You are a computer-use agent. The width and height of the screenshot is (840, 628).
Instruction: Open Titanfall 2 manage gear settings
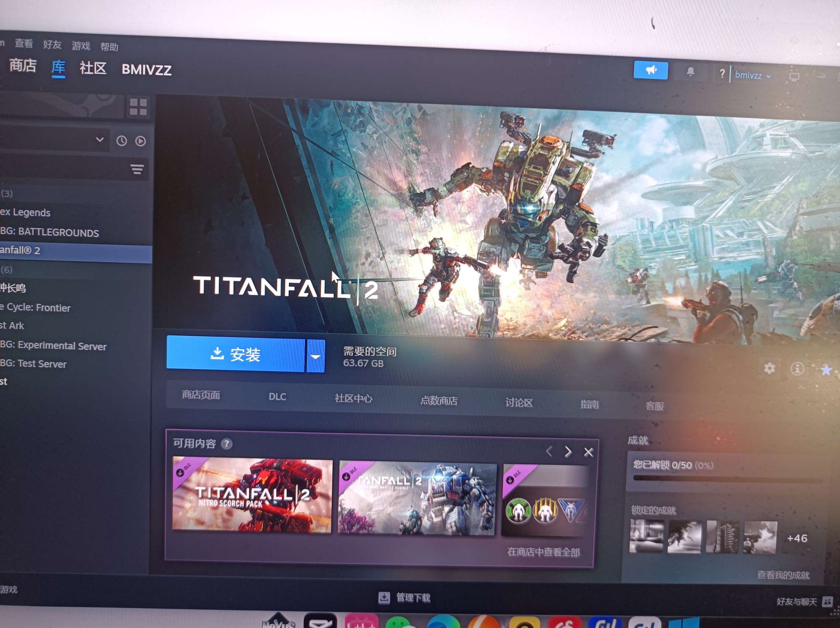[x=769, y=369]
